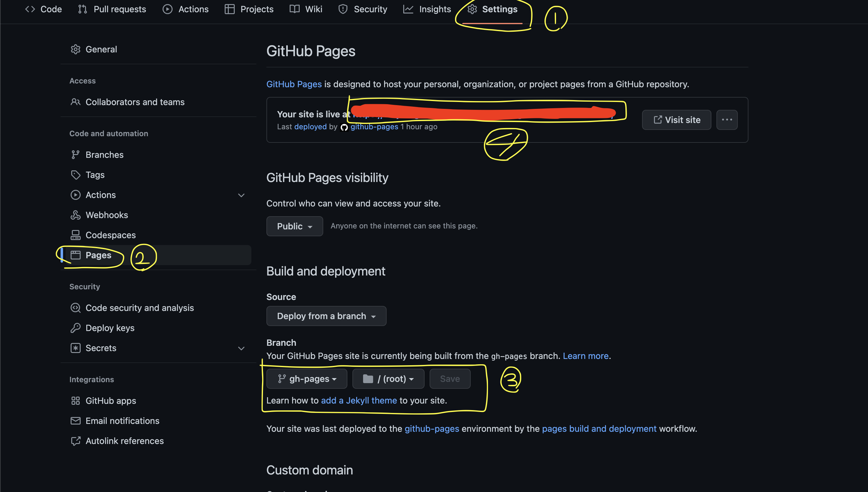Open the github-pages environment link

click(x=432, y=429)
